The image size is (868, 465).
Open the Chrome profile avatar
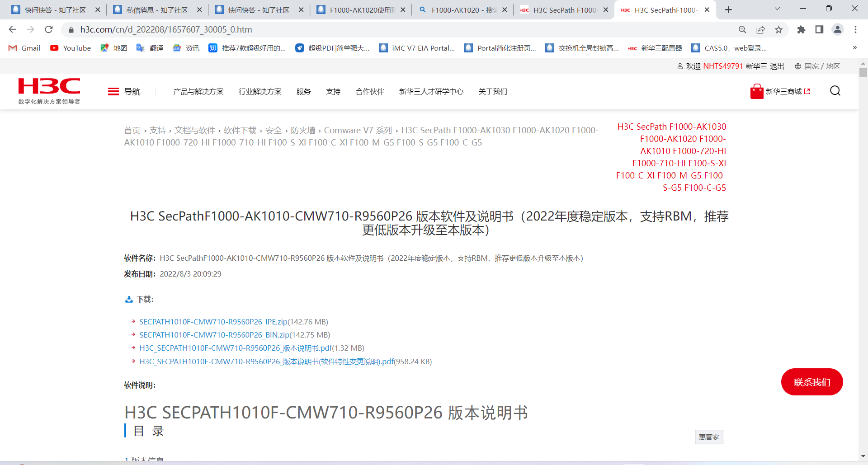click(x=837, y=29)
